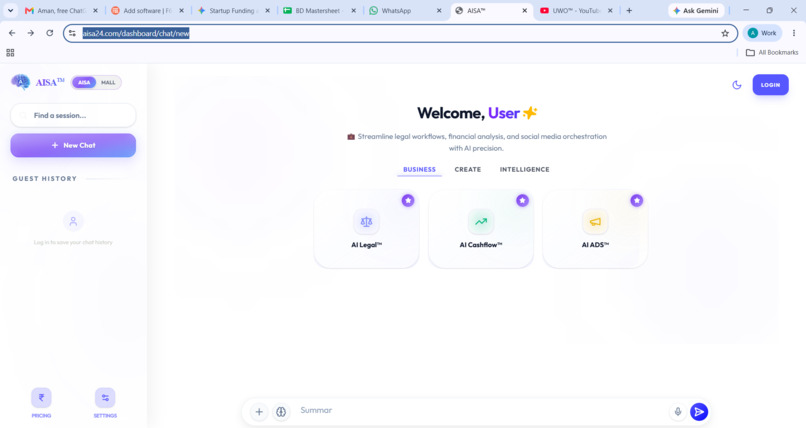Select the BUSINESS category tab
The image size is (806, 428).
pos(419,170)
